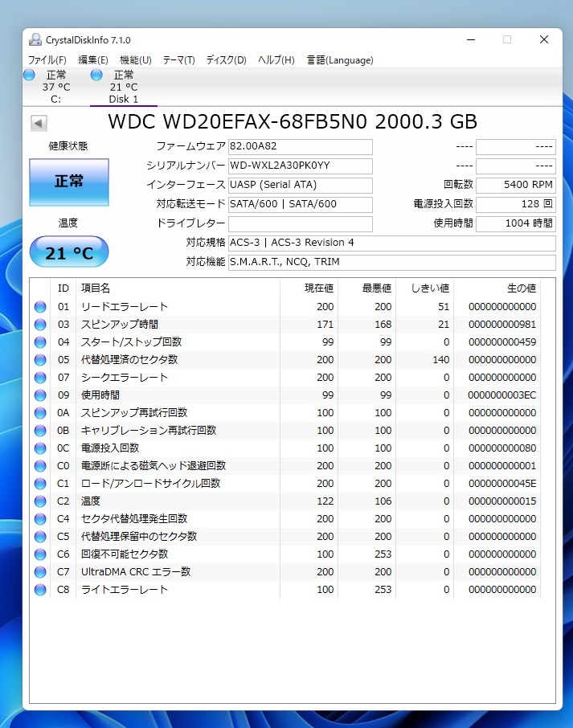Click the 現在値 column header
Screen dimensions: 573x728
pyautogui.click(x=309, y=288)
